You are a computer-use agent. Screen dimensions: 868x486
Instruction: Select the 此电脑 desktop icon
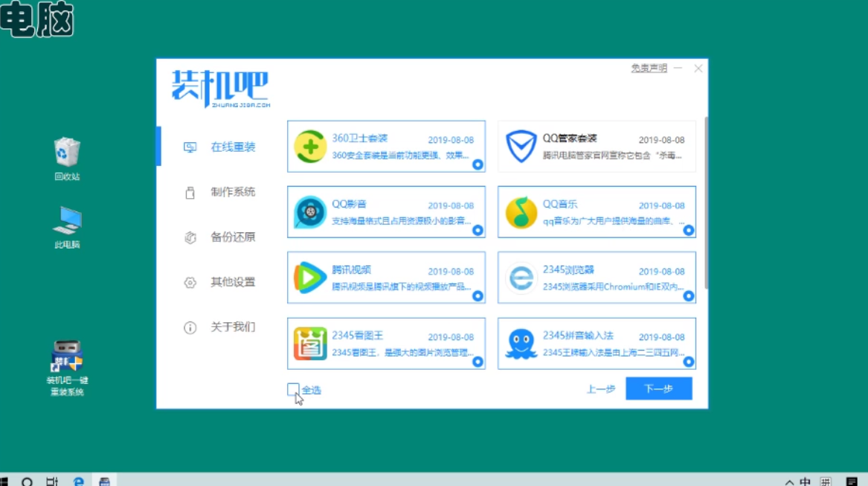tap(67, 227)
